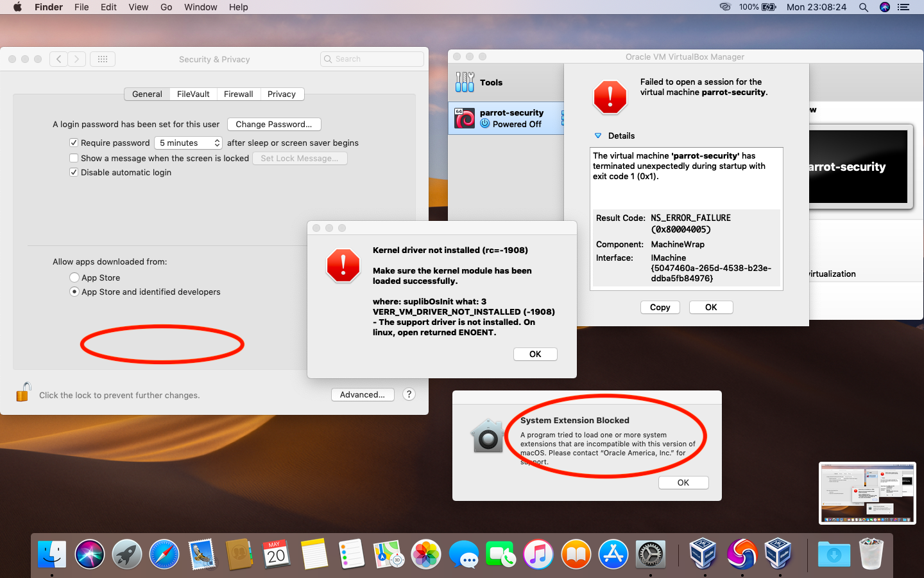Click OK beside Copy in VirtualBox error
Viewport: 924px width, 578px height.
(711, 307)
